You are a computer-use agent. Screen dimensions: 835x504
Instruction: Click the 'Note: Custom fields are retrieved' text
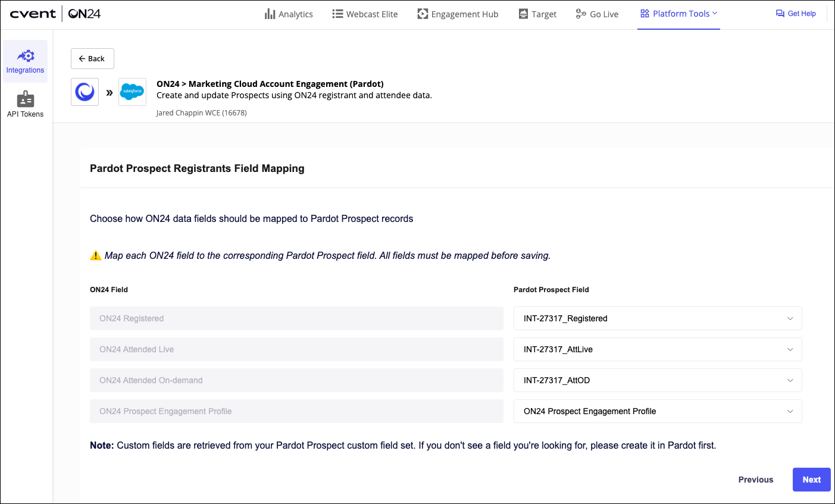tap(403, 445)
